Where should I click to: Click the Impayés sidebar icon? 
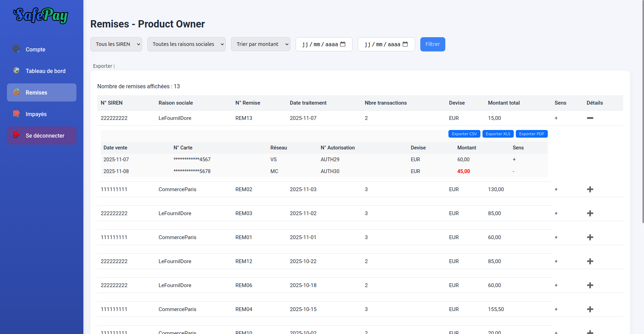click(x=16, y=114)
